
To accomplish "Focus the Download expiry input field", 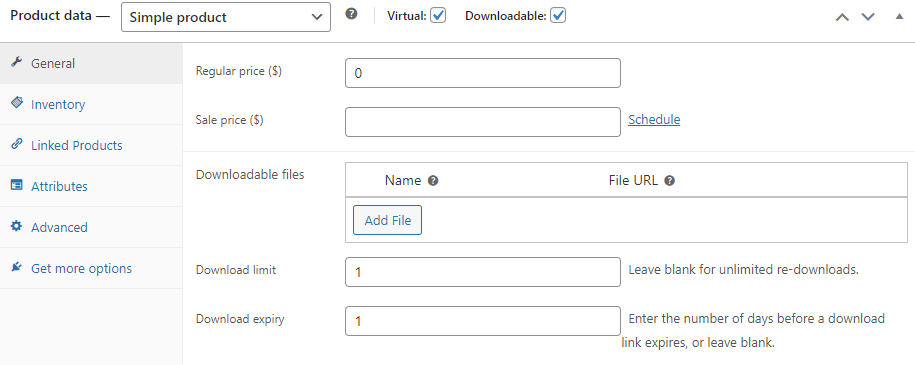I will coord(483,321).
